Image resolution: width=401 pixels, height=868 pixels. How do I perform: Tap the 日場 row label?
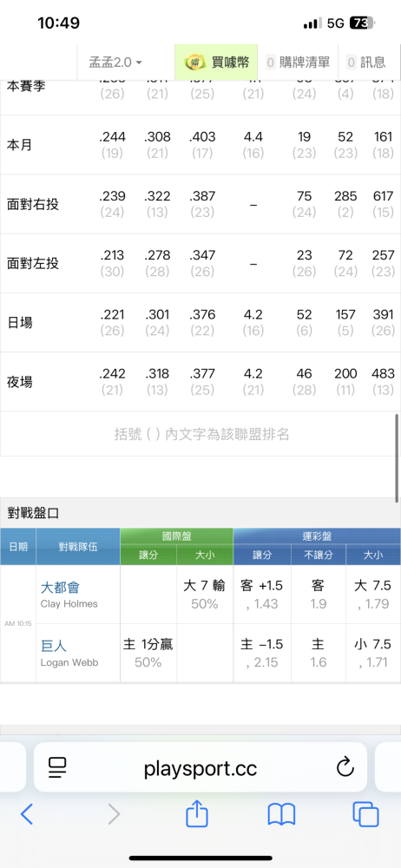click(x=19, y=323)
